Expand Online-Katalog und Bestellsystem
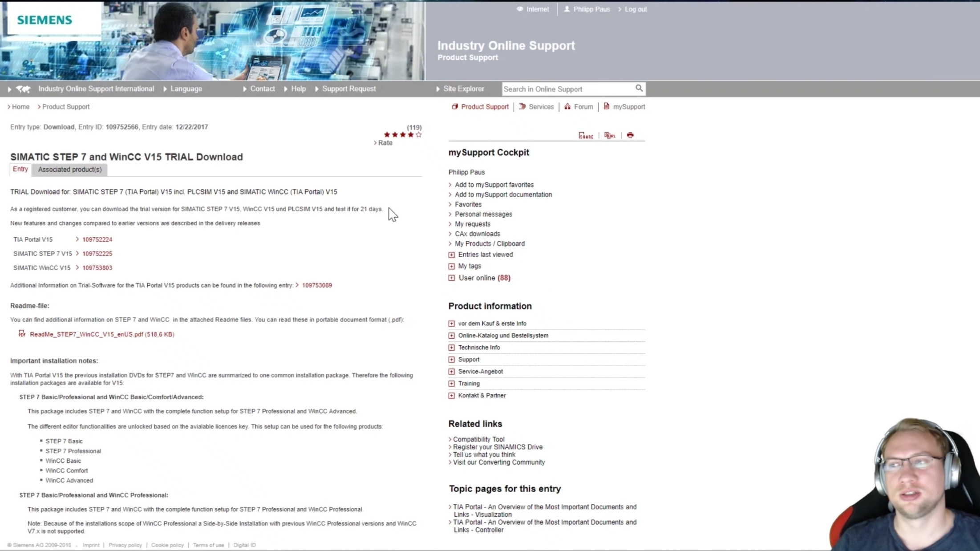Viewport: 980px width, 551px height. pos(451,336)
